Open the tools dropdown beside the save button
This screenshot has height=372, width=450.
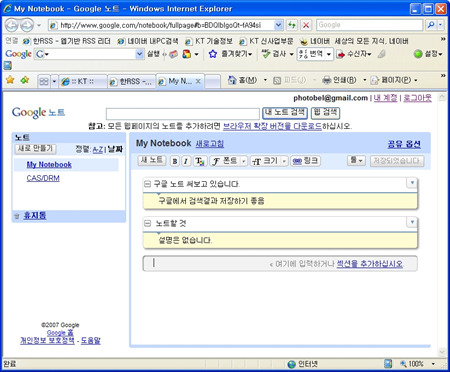click(x=356, y=161)
